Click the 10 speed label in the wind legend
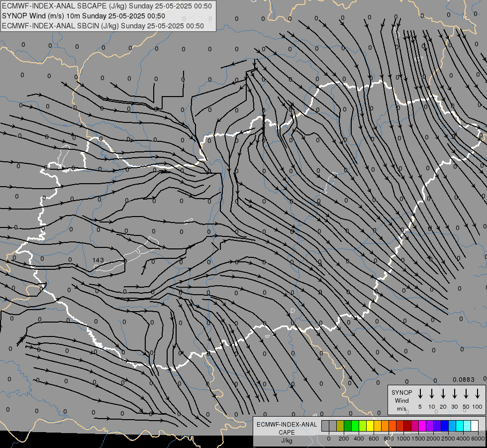Screen dimensions: 487x448 pos(431,407)
